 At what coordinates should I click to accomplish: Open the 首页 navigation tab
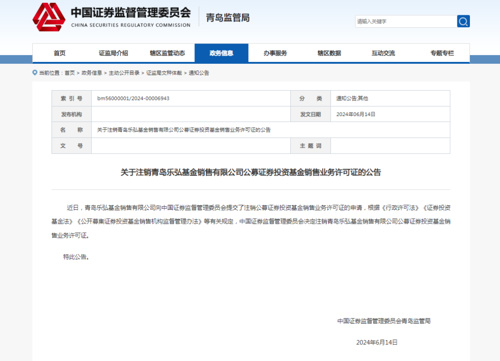tap(60, 53)
